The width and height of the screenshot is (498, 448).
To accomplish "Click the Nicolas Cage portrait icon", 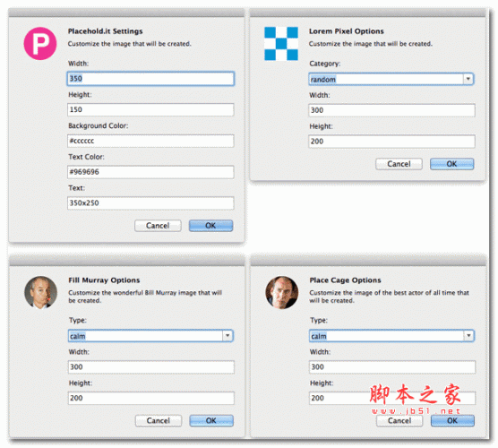I will 282,292.
